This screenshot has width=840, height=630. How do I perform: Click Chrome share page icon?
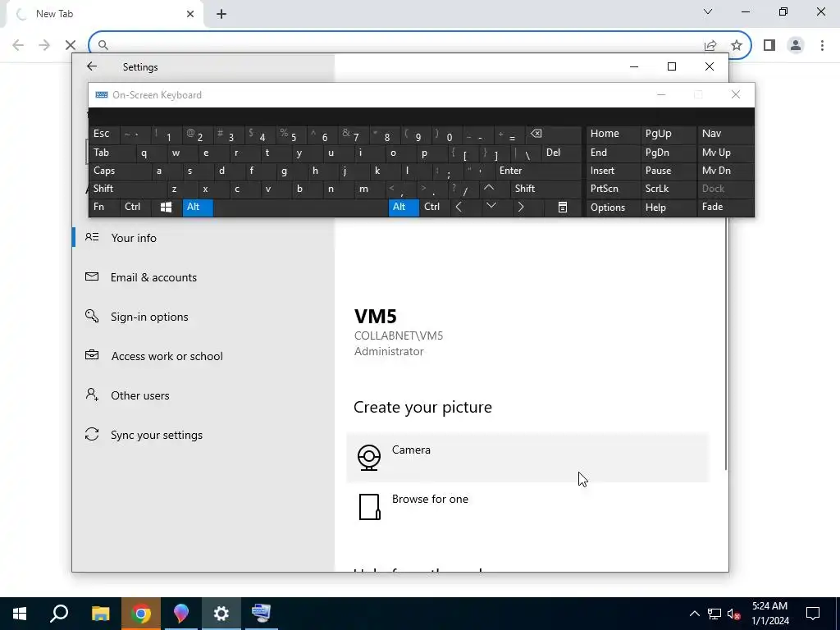tap(710, 45)
